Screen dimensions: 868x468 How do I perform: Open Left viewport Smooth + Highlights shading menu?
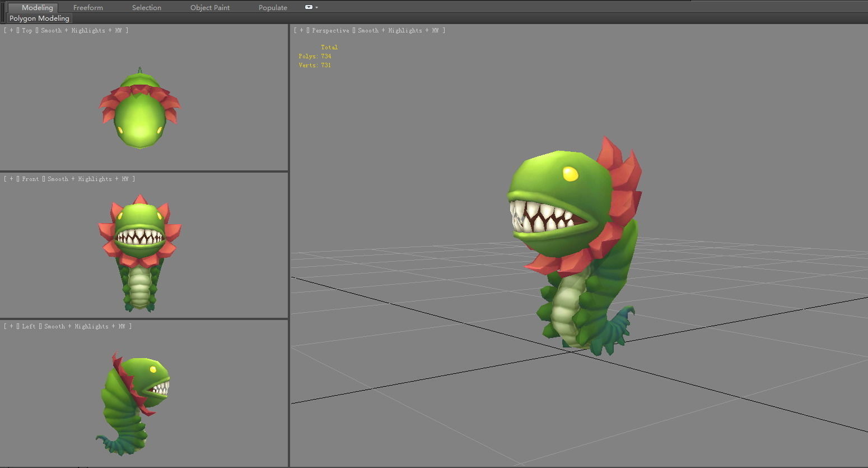(85, 326)
